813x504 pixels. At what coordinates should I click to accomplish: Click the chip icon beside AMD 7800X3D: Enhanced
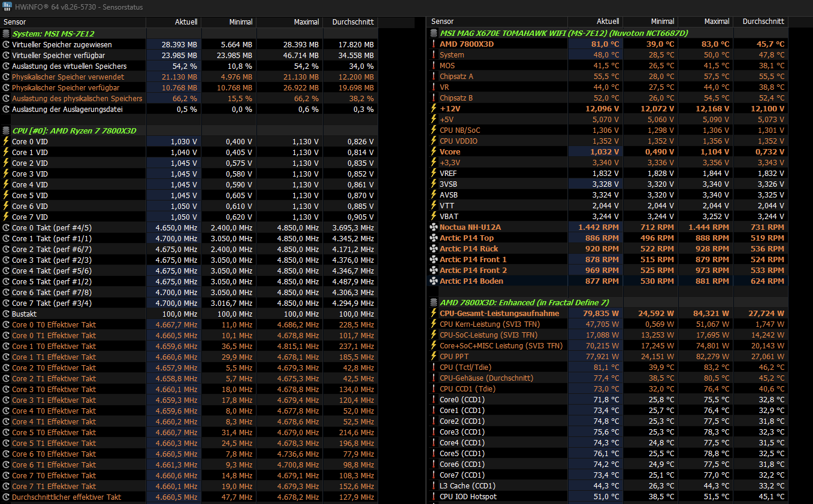coord(434,303)
